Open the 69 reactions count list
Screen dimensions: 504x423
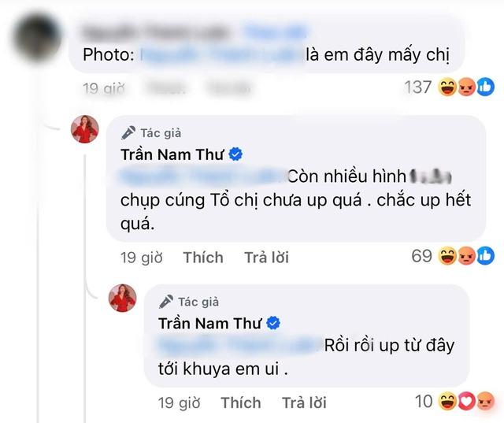pos(421,256)
